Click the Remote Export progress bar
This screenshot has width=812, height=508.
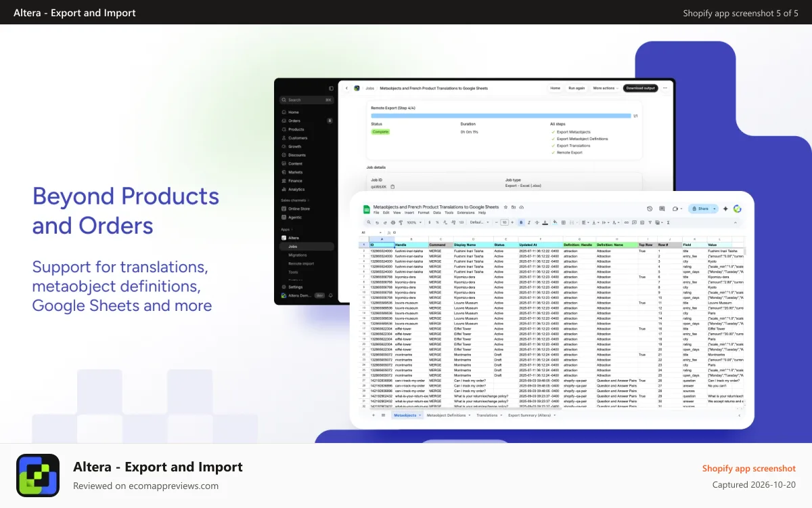(500, 116)
